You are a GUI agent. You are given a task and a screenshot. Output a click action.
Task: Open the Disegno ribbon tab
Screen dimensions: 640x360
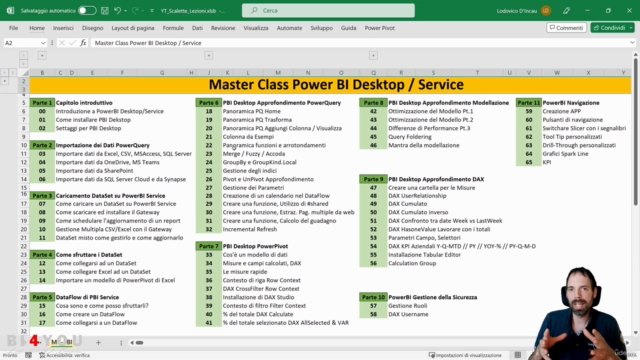(93, 28)
